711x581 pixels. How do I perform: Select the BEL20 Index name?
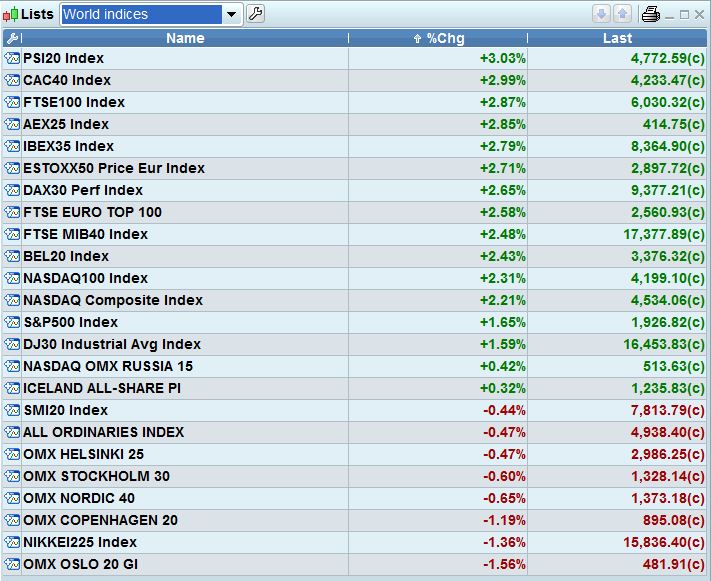[66, 256]
